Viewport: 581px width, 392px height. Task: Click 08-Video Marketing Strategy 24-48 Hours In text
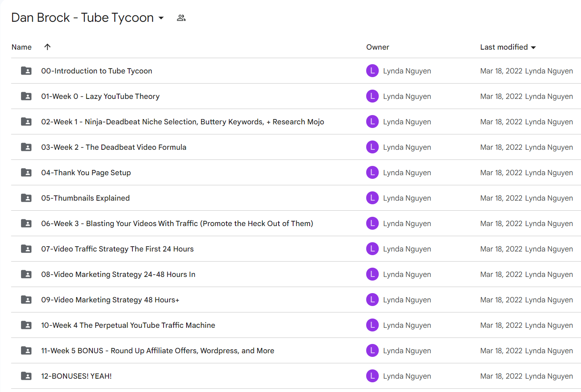tap(118, 275)
